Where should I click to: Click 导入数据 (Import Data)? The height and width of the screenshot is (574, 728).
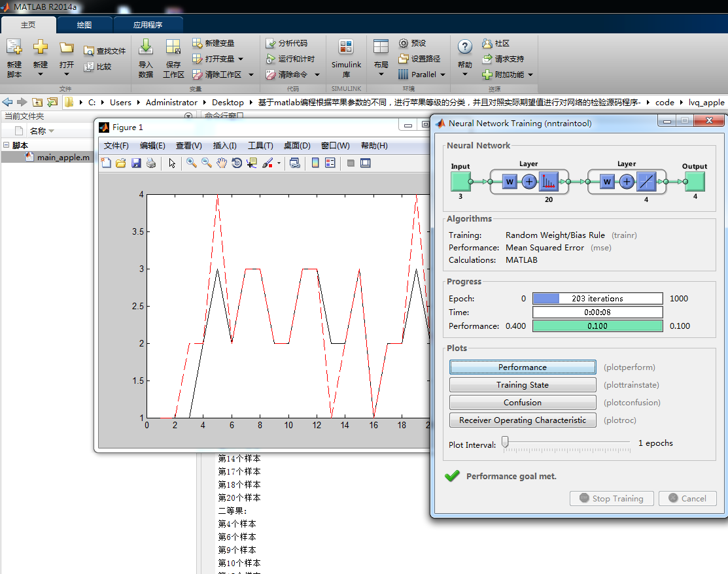pos(145,58)
